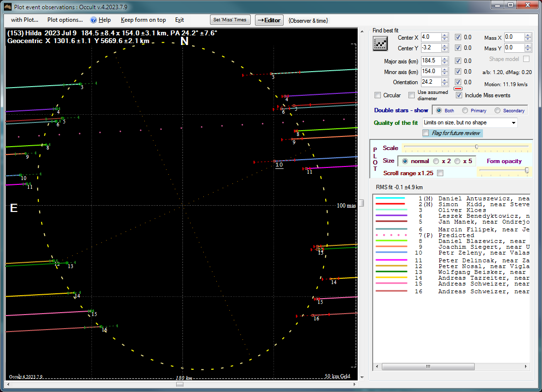
Task: Select 'normal' plot size
Action: [x=405, y=162]
